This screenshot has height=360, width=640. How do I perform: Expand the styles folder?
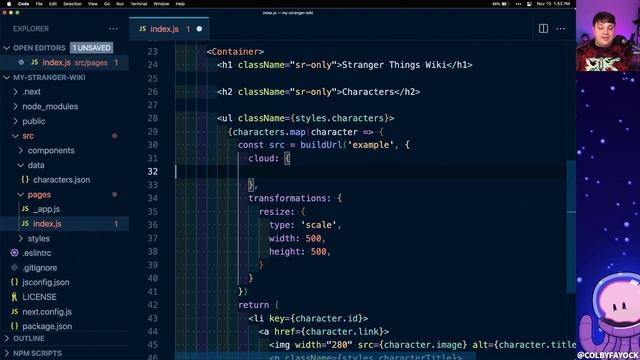click(21, 238)
